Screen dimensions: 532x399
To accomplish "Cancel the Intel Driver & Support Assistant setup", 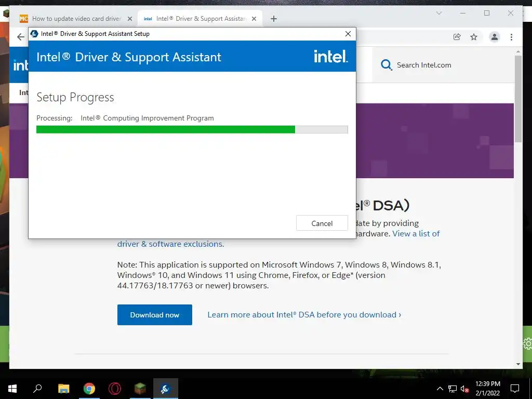I will pyautogui.click(x=322, y=223).
